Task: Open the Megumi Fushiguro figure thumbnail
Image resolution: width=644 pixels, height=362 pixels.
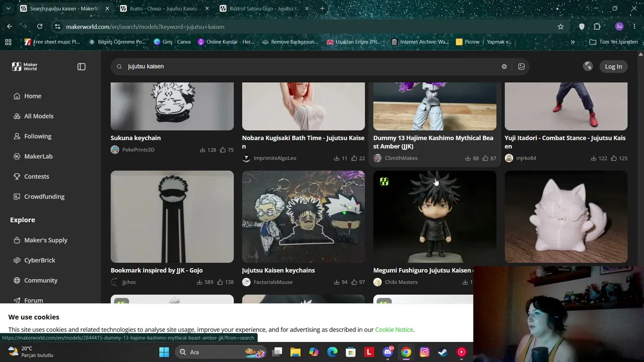Action: point(435,217)
